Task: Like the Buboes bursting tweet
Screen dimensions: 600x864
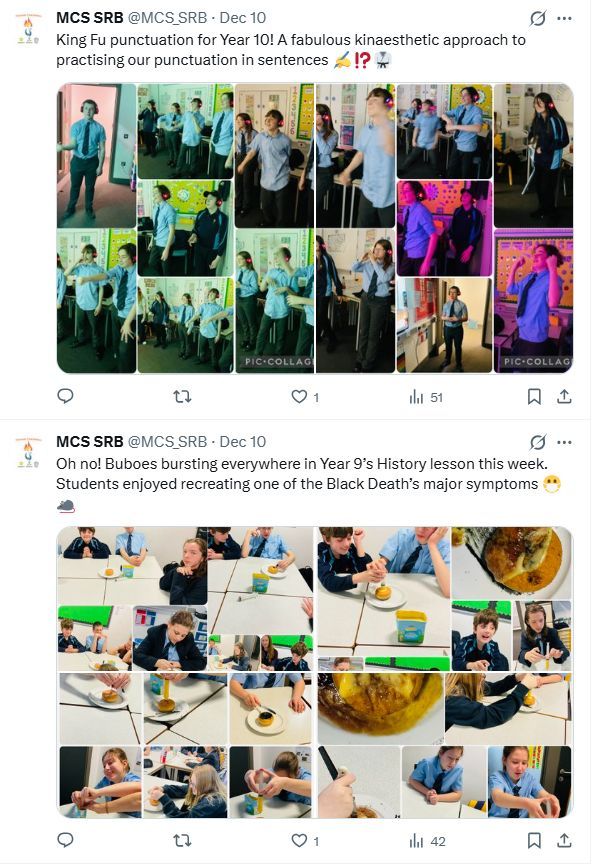Action: (305, 840)
